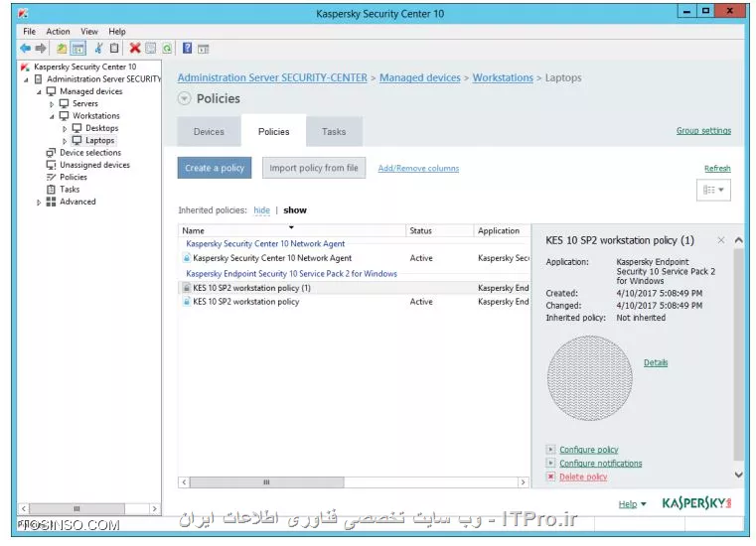
Task: Collapse the Managed devices tree node
Action: [x=39, y=91]
